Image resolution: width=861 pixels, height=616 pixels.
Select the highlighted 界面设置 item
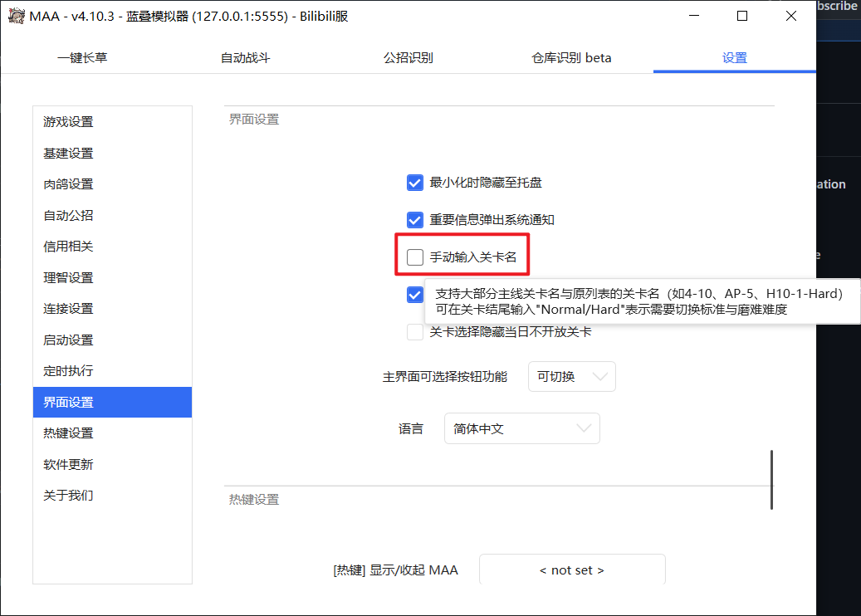112,403
